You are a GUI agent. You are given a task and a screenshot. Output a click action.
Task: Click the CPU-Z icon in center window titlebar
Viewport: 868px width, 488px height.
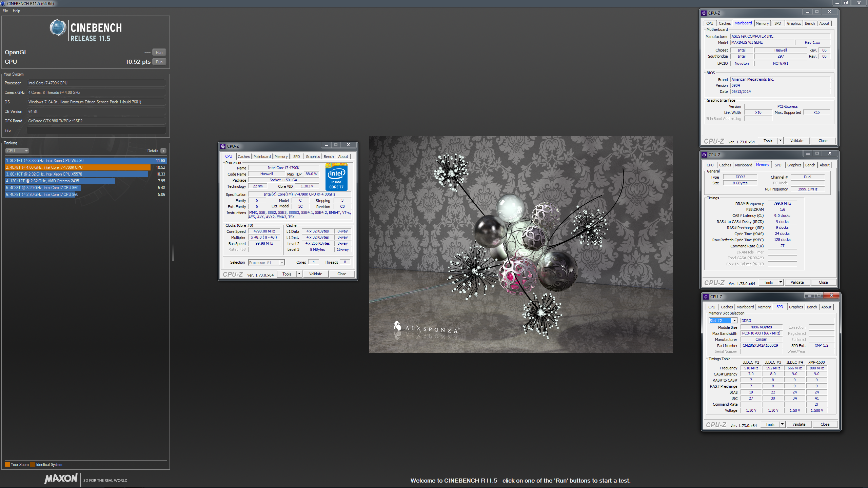coord(223,146)
